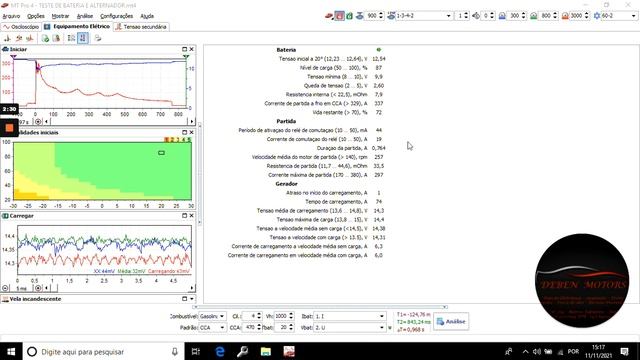Close the Iniciar panel

tap(191, 49)
